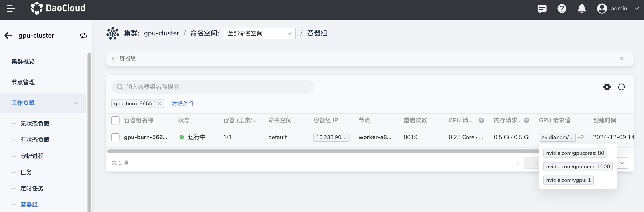This screenshot has width=644, height=212.
Task: Open the hamburger navigation menu
Action: [11, 9]
